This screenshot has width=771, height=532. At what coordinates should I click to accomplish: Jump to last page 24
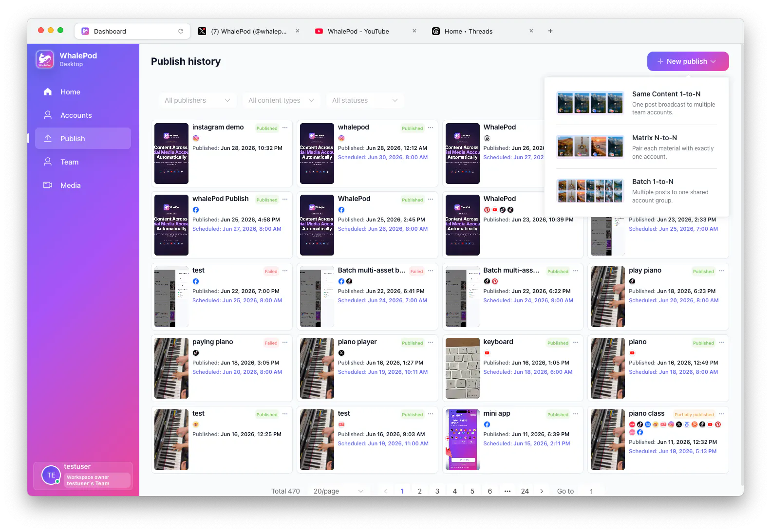pyautogui.click(x=525, y=491)
